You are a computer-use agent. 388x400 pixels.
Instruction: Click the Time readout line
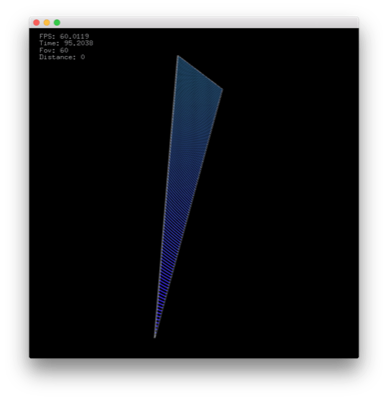[66, 43]
